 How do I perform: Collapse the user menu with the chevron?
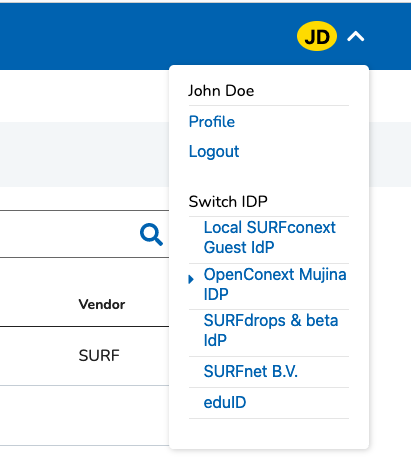[x=356, y=36]
